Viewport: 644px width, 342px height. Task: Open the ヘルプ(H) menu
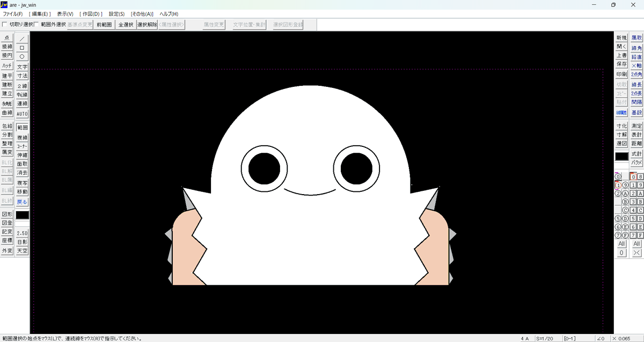point(169,14)
